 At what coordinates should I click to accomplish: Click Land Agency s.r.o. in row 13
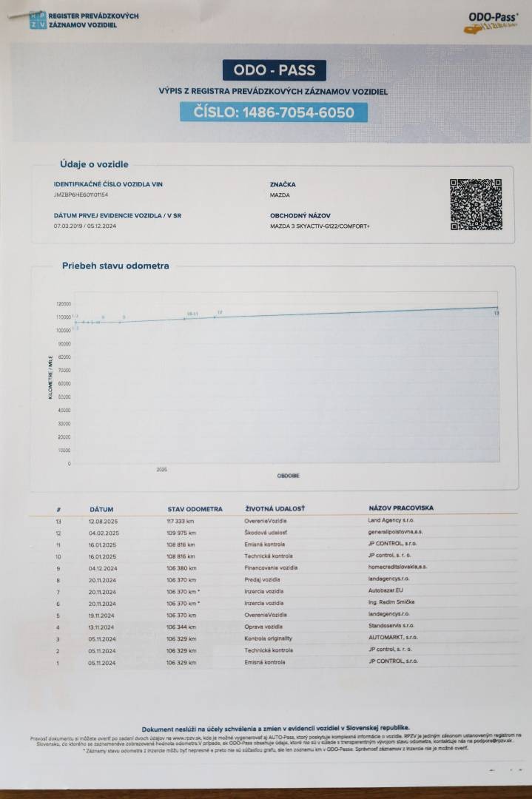(391, 520)
